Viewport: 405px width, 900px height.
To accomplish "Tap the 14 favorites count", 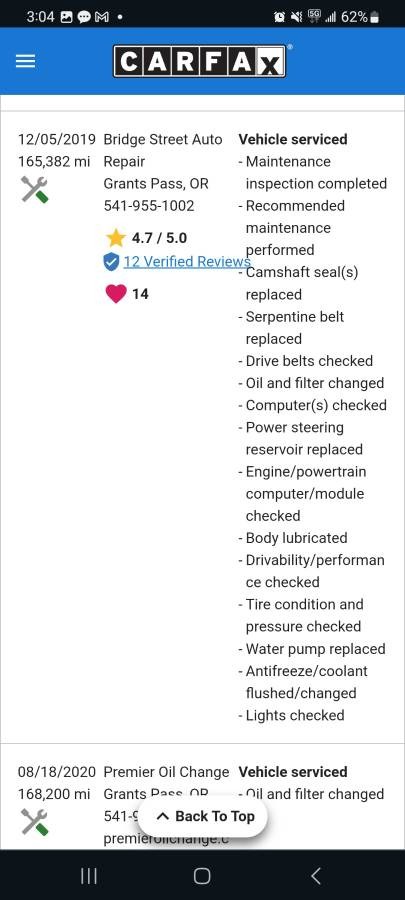I will pos(141,294).
